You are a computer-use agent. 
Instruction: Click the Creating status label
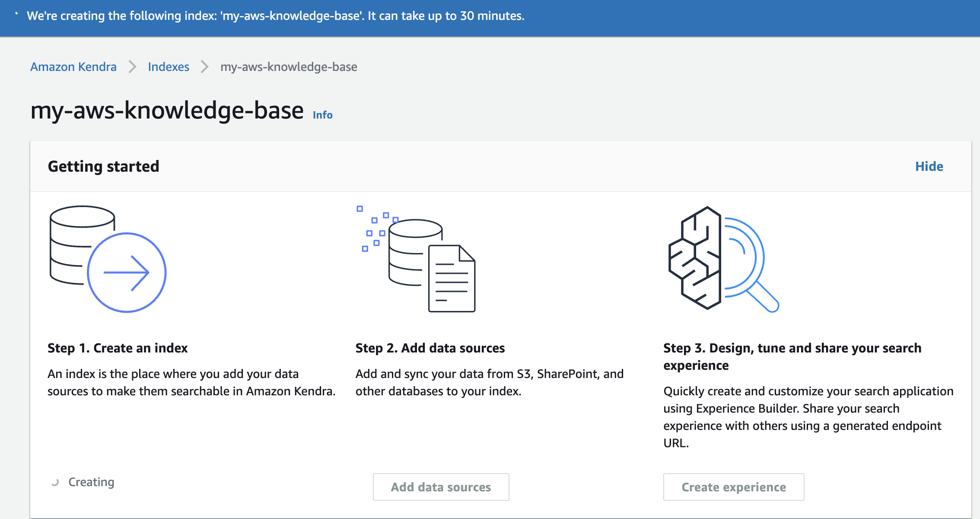[91, 482]
